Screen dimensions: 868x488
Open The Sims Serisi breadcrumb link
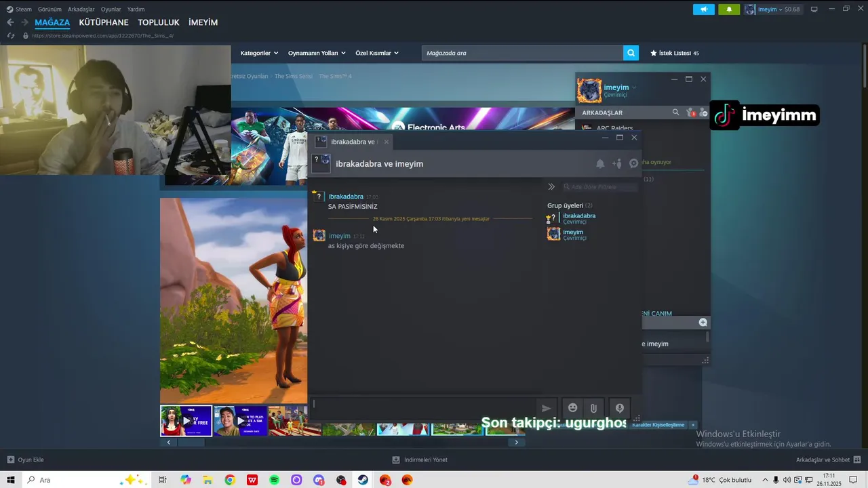[x=294, y=77]
